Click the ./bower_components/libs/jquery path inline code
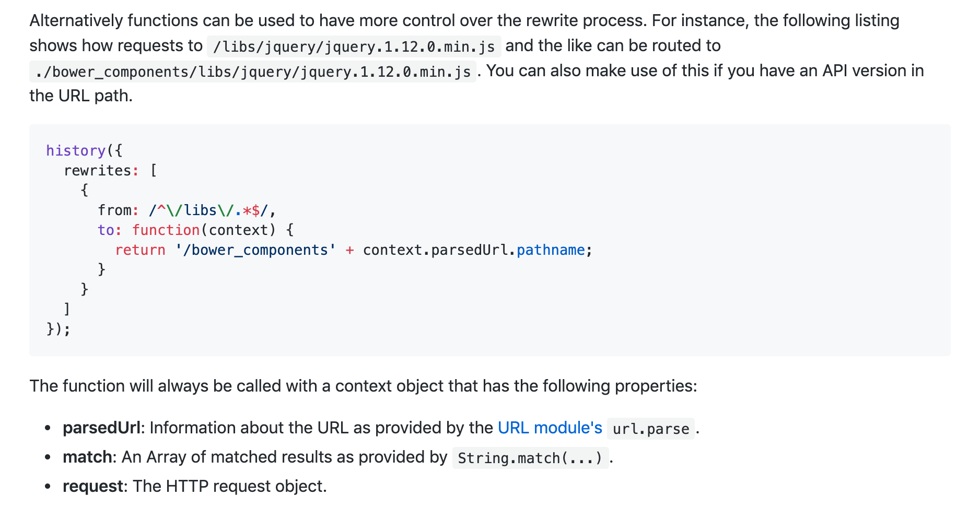Screen dimensions: 980x519 tap(253, 72)
